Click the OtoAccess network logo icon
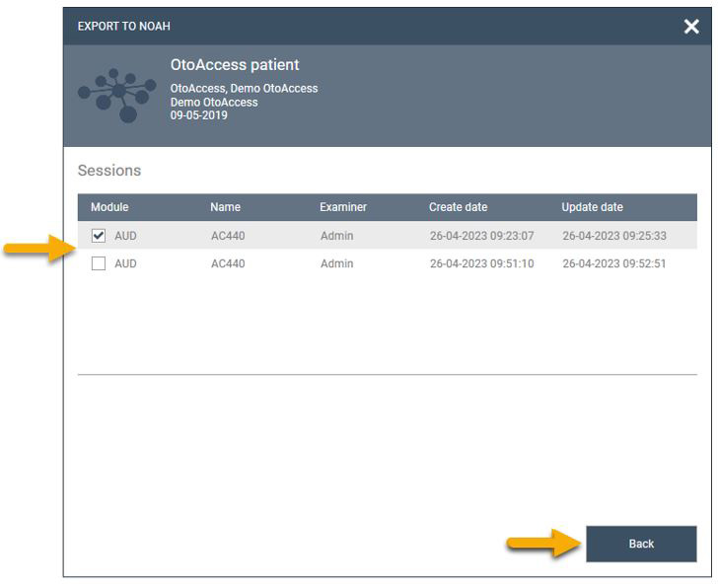718x588 pixels. click(x=117, y=96)
